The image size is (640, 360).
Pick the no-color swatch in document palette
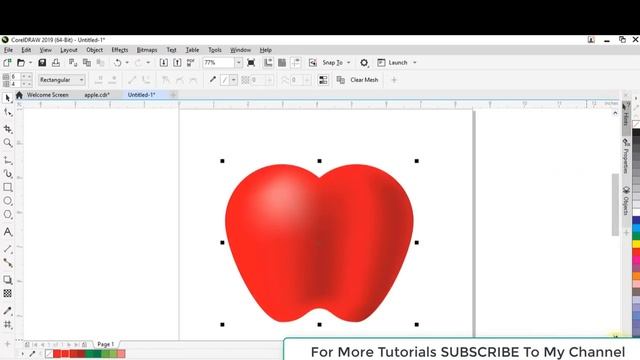[49, 353]
